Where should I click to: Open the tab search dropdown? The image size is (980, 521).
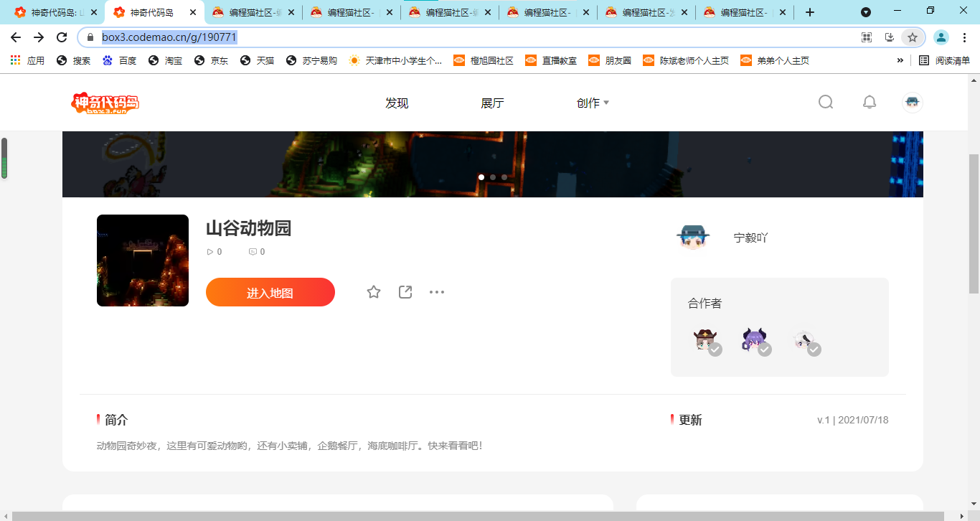click(x=866, y=12)
